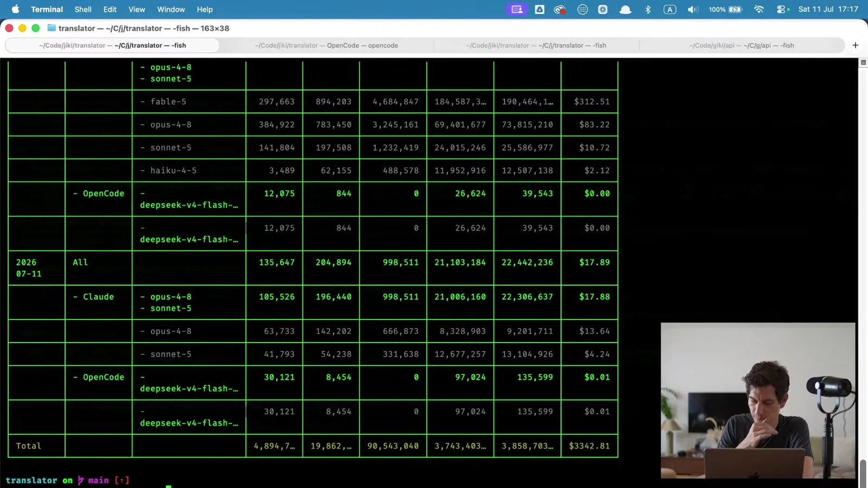Click the cloud icon in menu bar
868x488 pixels.
click(625, 9)
